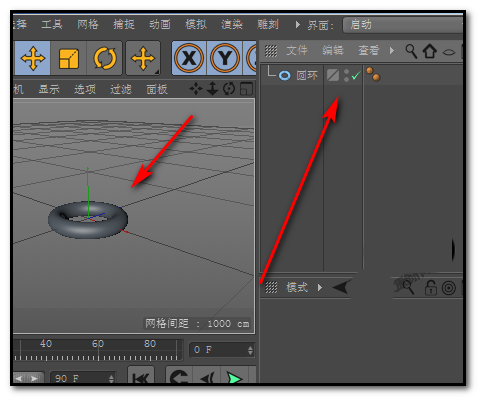Screen dimensions: 477x397
Task: Open viewport 显示 menu
Action: [x=49, y=89]
